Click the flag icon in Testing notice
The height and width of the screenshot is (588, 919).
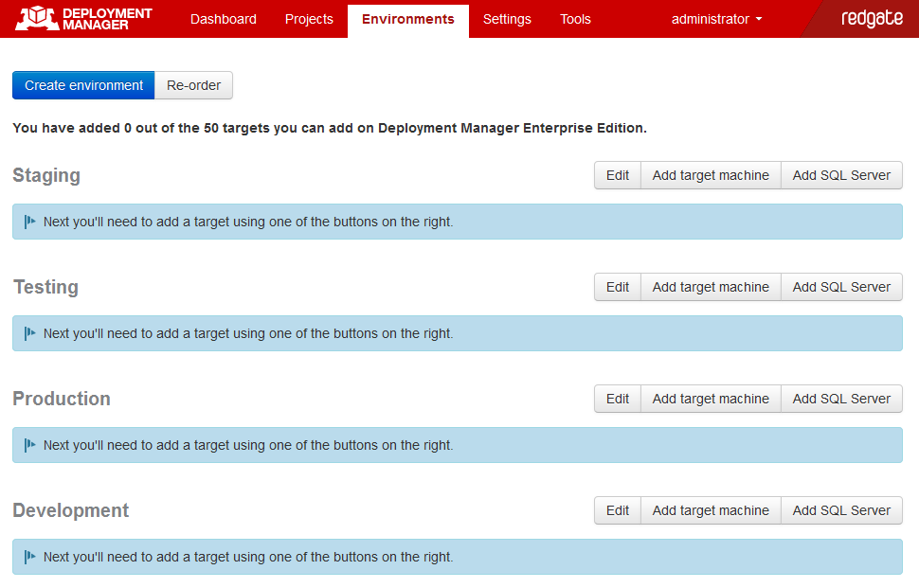click(30, 333)
